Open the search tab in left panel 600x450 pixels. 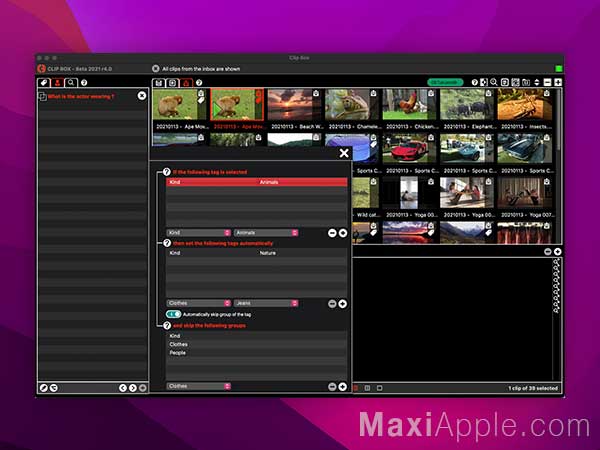[x=71, y=82]
